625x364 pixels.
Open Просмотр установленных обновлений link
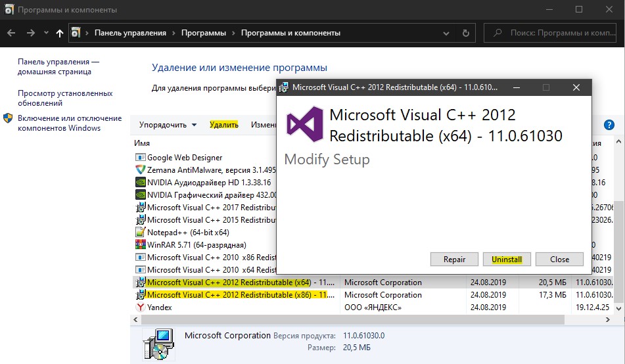pos(64,99)
